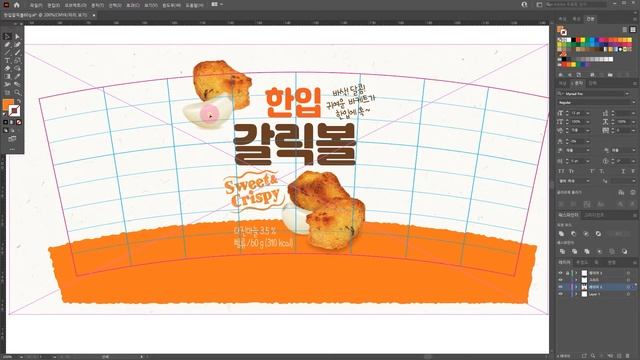This screenshot has width=640, height=360.
Task: Open font family dropdown (Myriad Pro)
Action: [x=627, y=93]
